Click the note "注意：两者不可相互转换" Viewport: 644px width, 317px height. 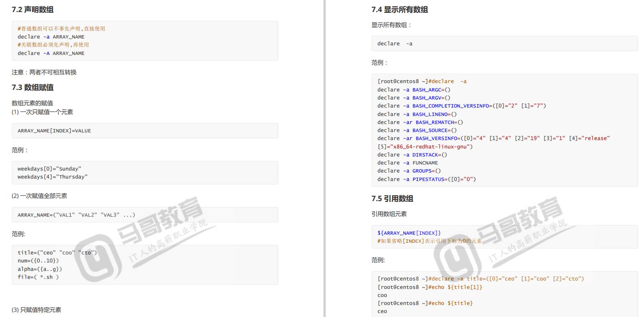pos(44,72)
